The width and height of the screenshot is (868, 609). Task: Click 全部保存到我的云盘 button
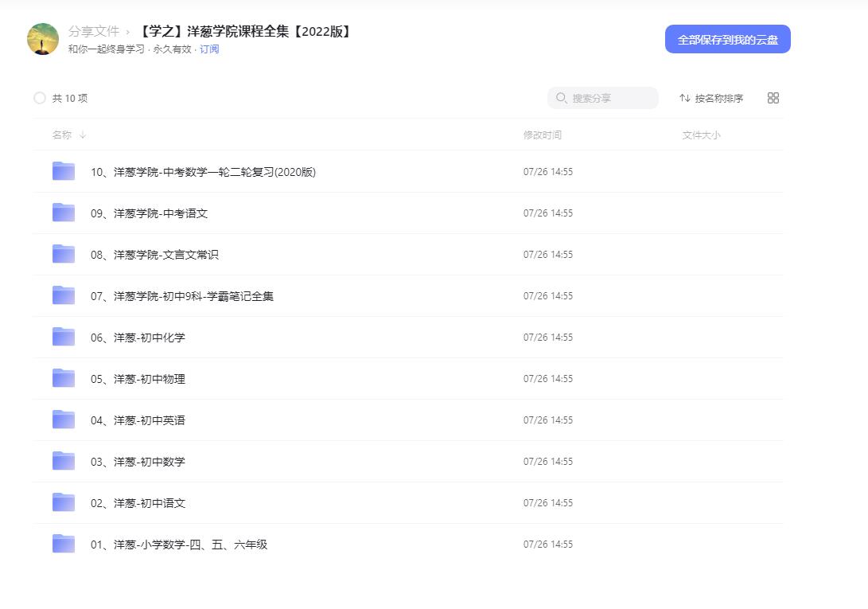tap(726, 38)
